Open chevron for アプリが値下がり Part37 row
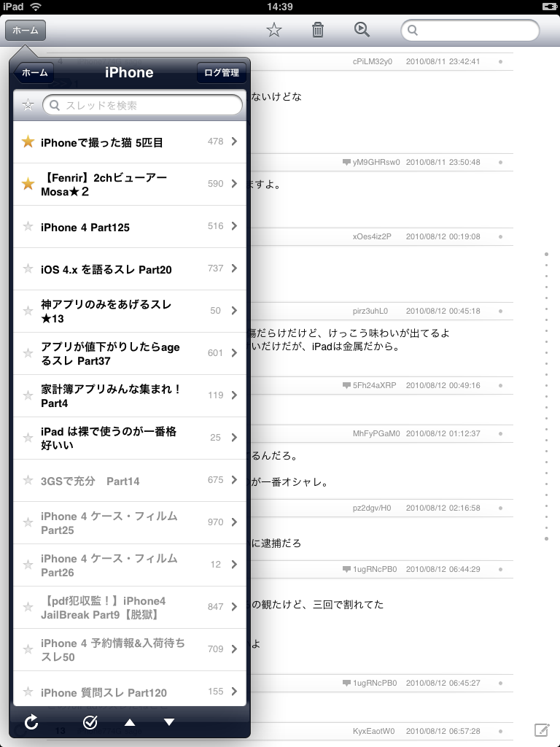The image size is (560, 747). 234,353
